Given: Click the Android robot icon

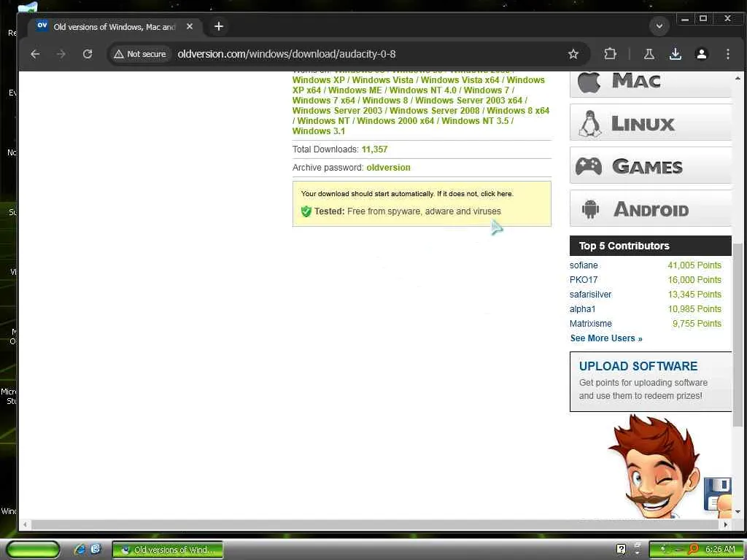Looking at the screenshot, I should point(590,209).
